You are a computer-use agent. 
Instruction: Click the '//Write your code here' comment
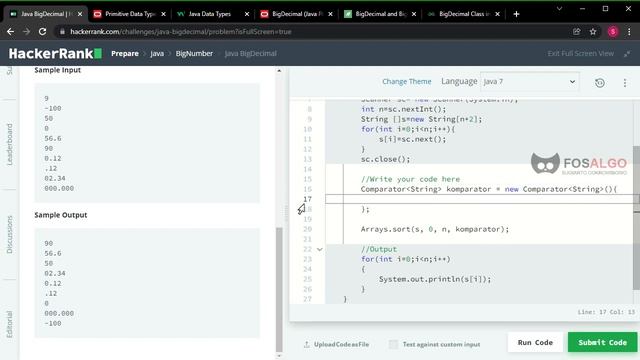410,179
